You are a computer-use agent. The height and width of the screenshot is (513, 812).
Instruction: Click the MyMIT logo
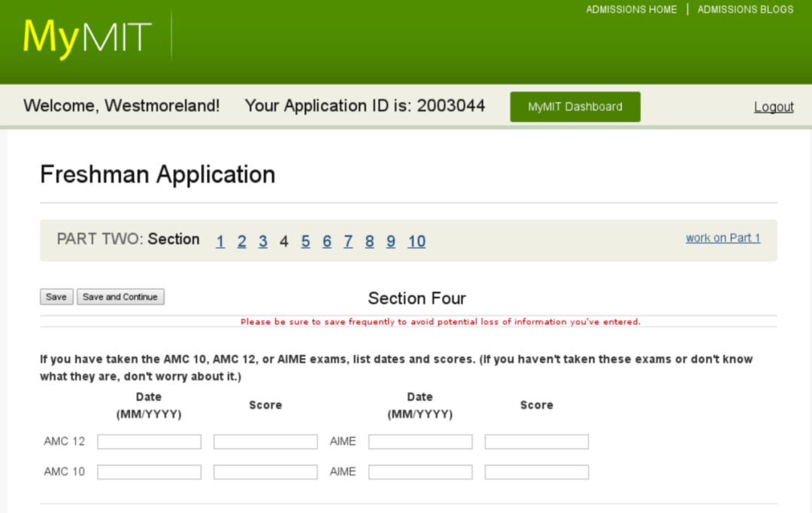tap(87, 36)
